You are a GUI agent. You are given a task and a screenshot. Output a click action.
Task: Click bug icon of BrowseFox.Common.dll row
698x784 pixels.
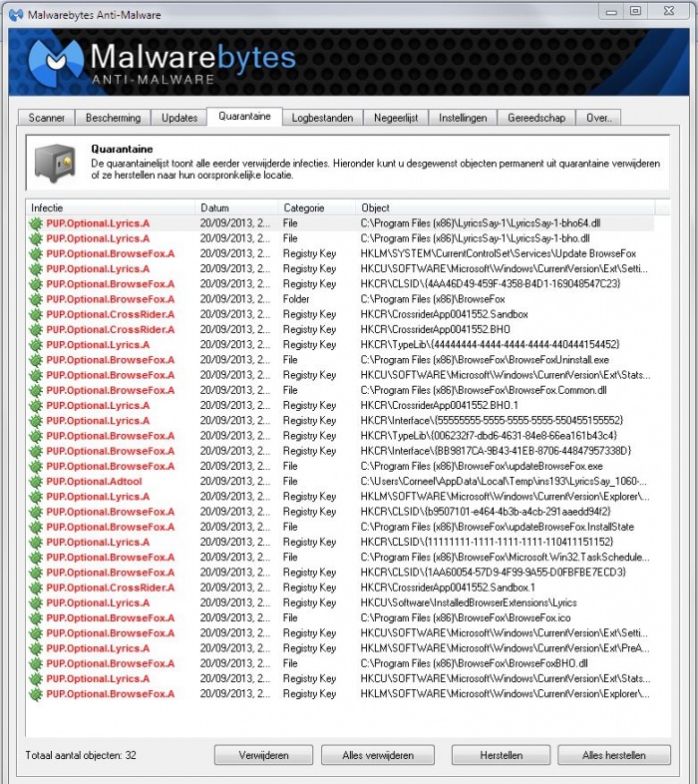(x=36, y=390)
